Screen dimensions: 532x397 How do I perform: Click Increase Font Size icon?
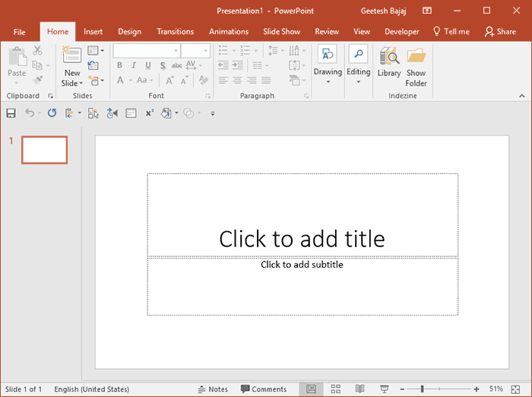169,80
